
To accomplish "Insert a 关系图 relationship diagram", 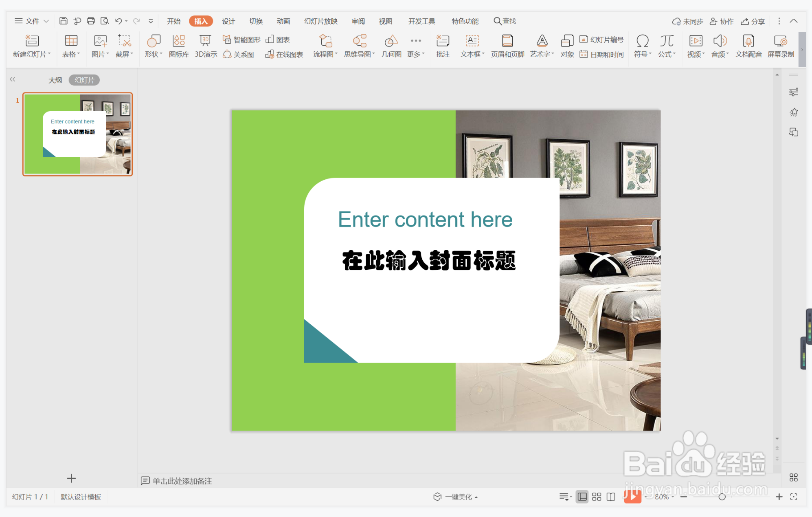I will [239, 54].
